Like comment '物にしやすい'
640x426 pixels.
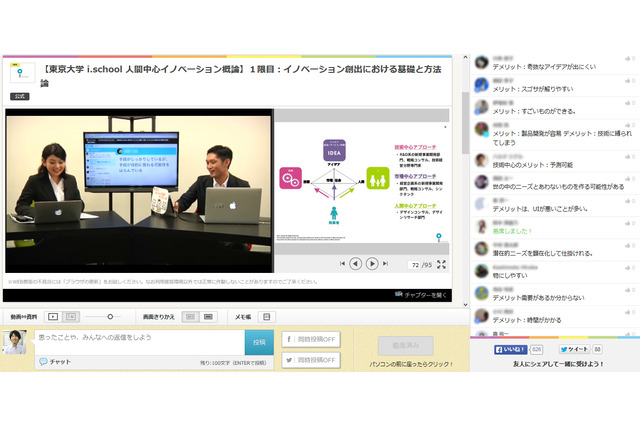point(630,268)
